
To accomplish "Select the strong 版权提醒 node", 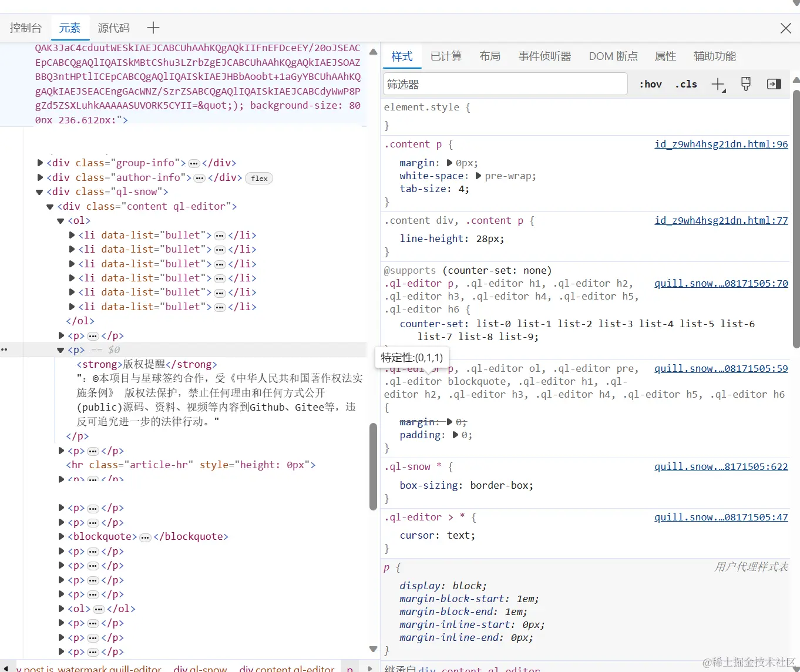I will (147, 364).
